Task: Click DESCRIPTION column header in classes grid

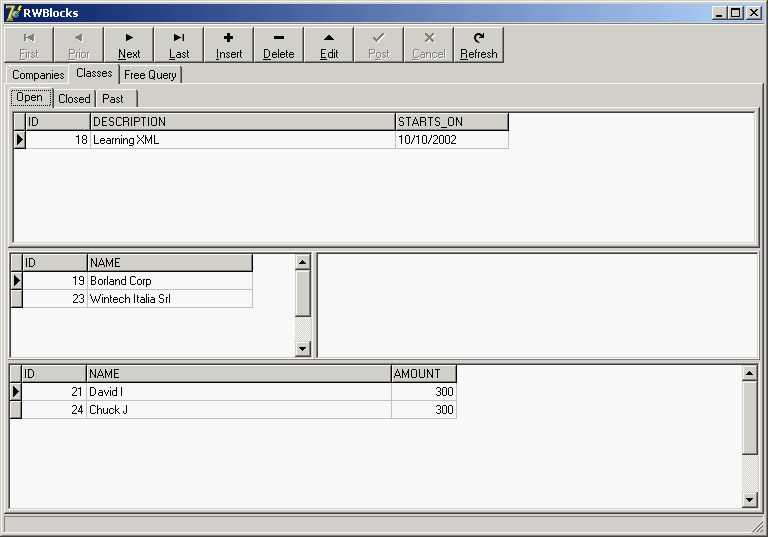Action: 242,122
